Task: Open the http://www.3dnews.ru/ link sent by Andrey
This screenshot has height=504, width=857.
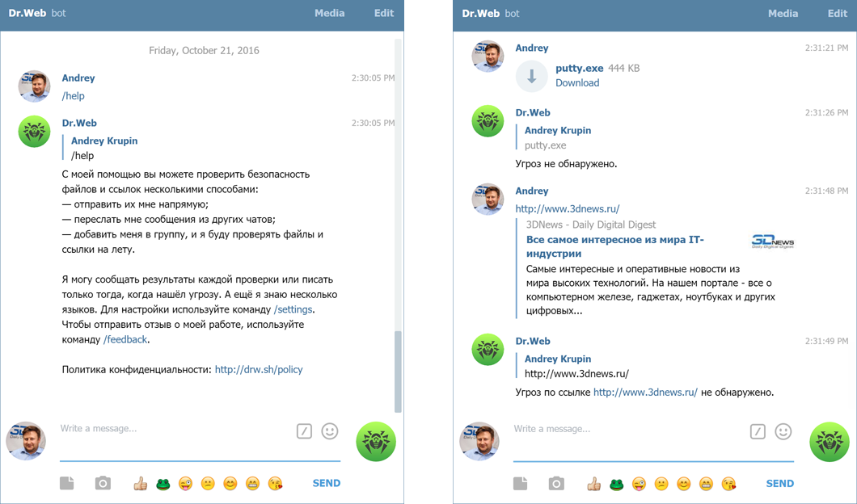Action: pos(568,208)
